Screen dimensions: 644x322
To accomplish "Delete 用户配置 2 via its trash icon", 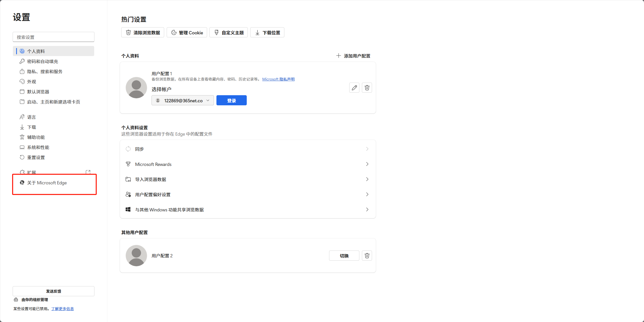I will (367, 255).
